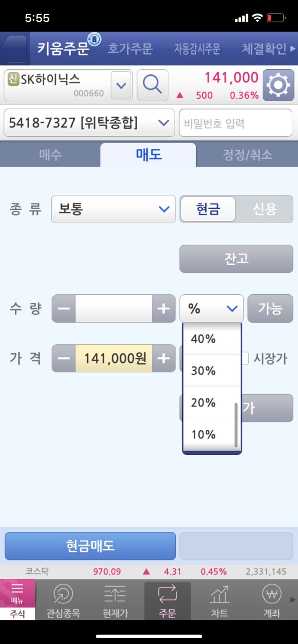Viewport: 298px width, 644px height.
Task: Collapse the percentage dropdown
Action: (211, 308)
